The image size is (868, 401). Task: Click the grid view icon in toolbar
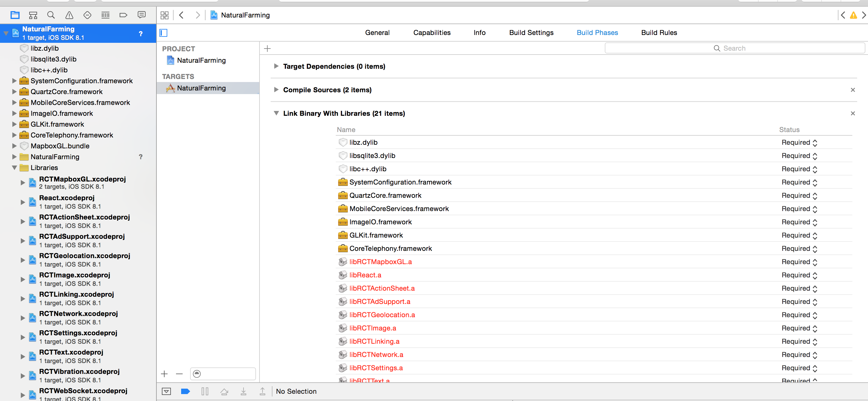(165, 15)
